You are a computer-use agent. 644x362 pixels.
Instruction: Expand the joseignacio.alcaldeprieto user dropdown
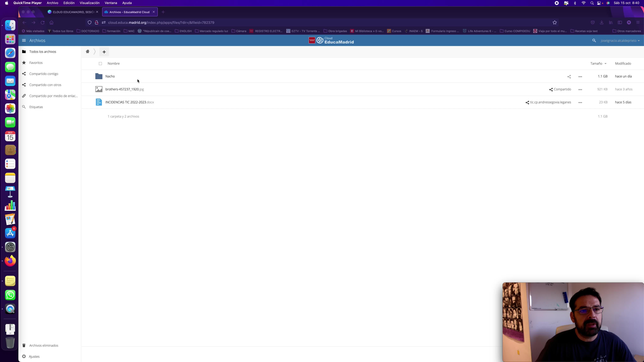click(620, 41)
